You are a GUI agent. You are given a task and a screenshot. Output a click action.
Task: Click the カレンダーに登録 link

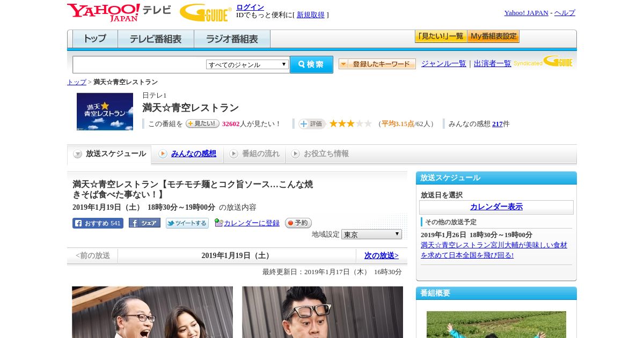(252, 223)
